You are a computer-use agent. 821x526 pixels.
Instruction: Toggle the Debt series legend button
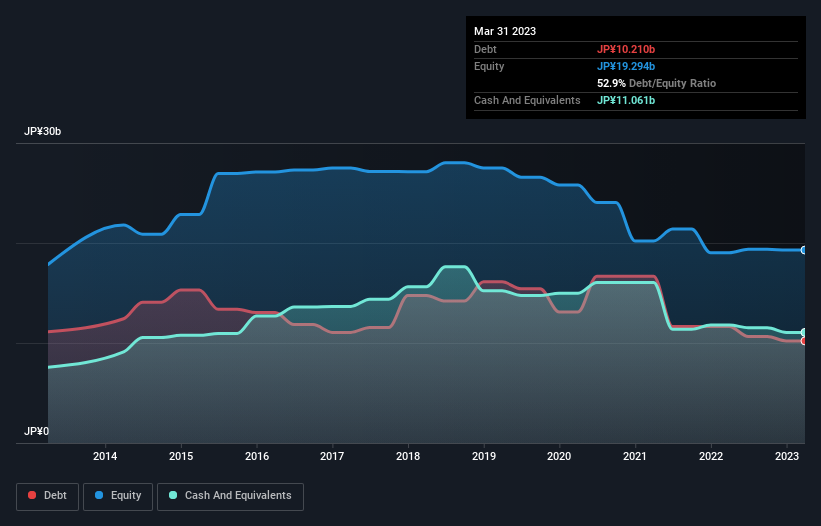pos(48,496)
